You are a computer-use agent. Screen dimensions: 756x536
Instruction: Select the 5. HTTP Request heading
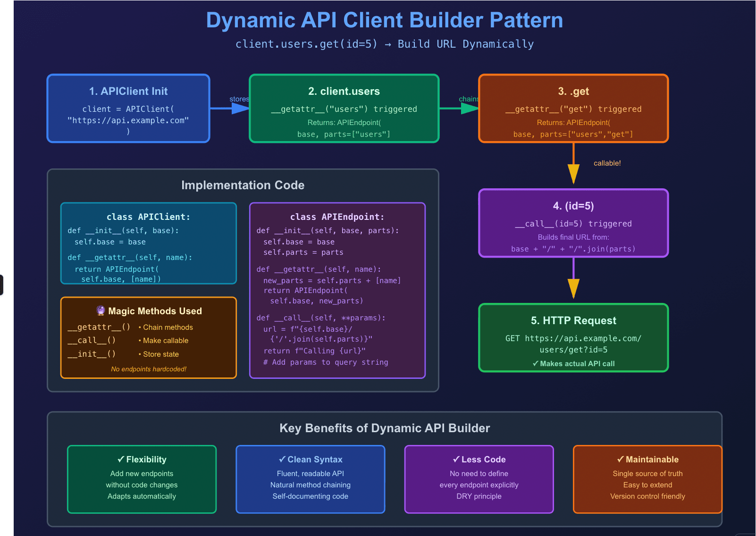(x=573, y=320)
